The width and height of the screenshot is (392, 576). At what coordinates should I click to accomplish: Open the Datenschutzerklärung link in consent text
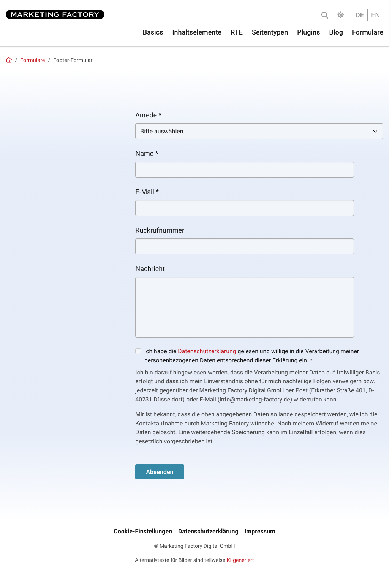[207, 351]
